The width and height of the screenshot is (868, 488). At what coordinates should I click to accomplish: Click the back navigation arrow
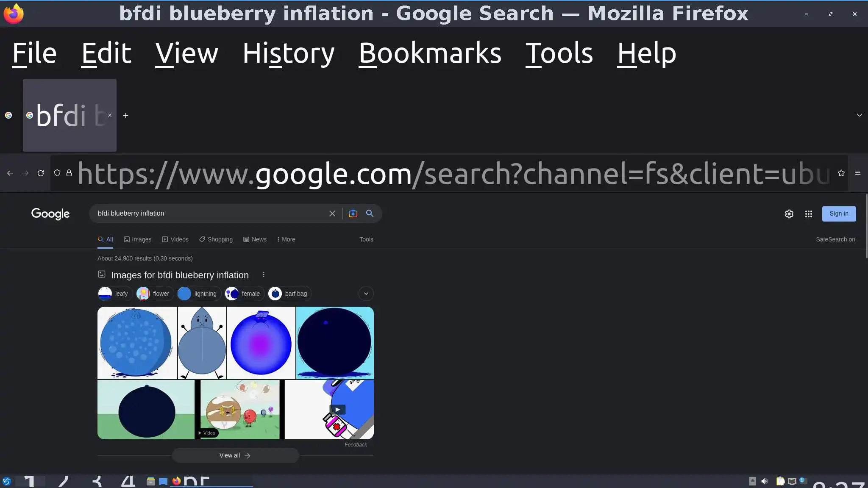point(10,173)
